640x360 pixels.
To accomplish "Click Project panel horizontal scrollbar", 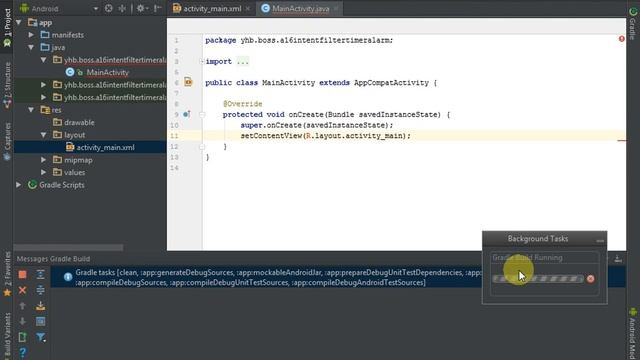I will (69, 247).
